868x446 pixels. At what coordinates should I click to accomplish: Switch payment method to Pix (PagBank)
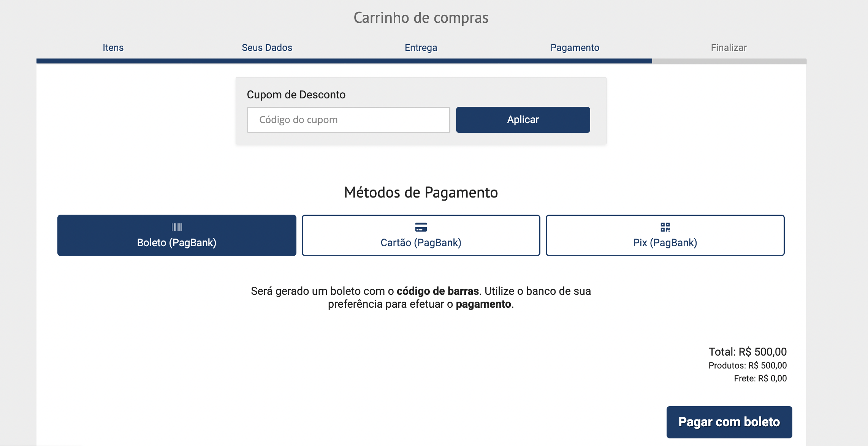click(665, 236)
